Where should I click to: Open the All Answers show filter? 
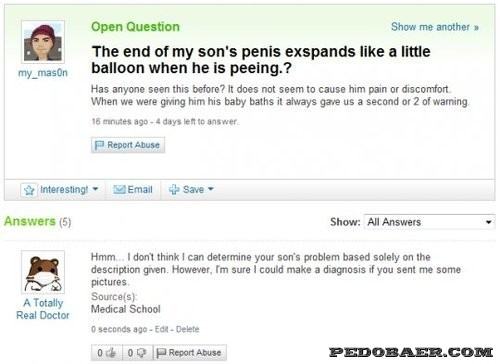point(429,222)
